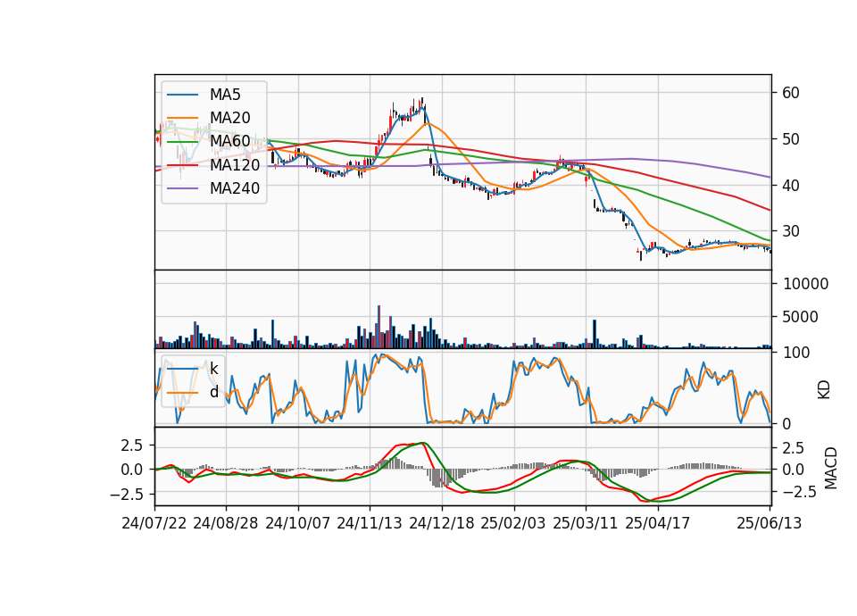Click the 24/08/28 date label
Image resolution: width=857 pixels, height=616 pixels.
pos(226,523)
